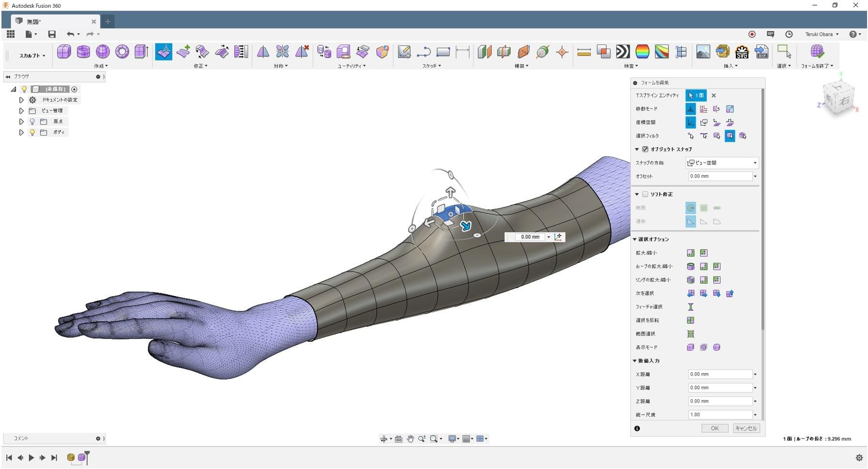Click the Insert SVG icon
The height and width of the screenshot is (469, 868).
click(742, 52)
